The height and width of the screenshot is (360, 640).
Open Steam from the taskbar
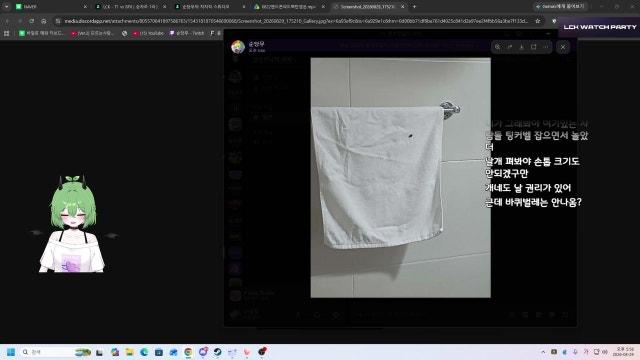click(218, 352)
